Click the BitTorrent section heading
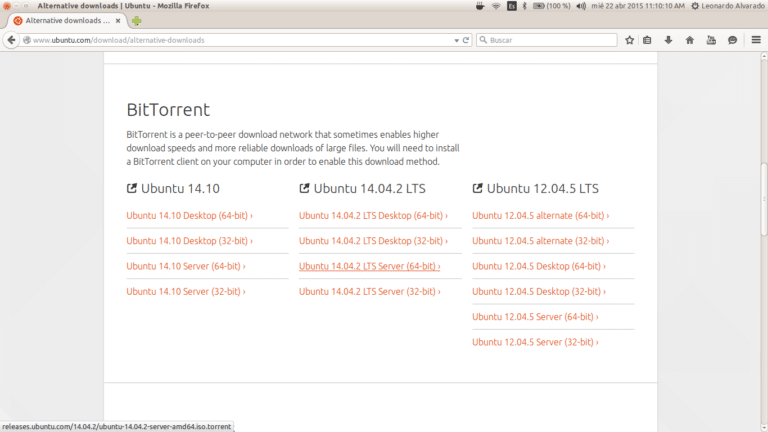Viewport: 768px width, 432px height. click(x=168, y=110)
